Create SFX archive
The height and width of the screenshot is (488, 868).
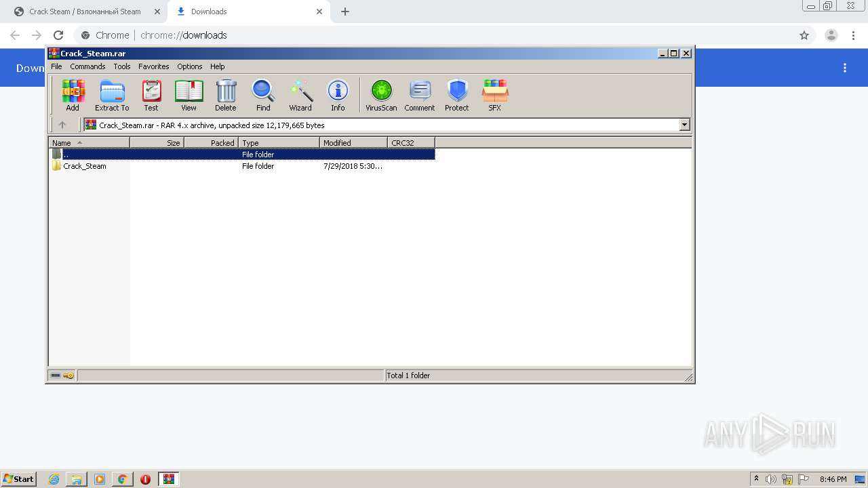[495, 95]
